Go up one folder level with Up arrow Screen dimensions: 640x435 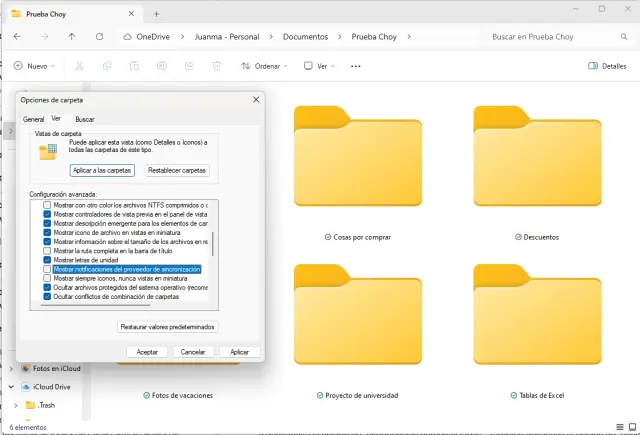pyautogui.click(x=71, y=36)
